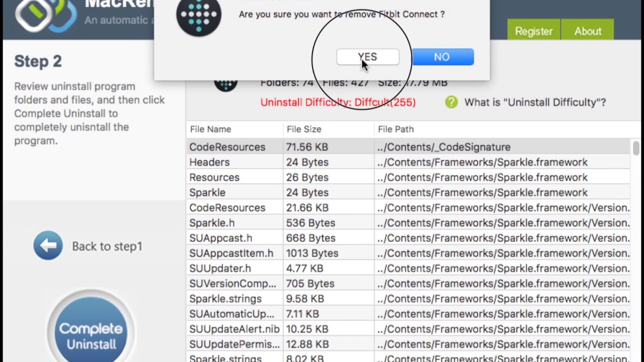Select the SUAppcast.h file row

409,238
